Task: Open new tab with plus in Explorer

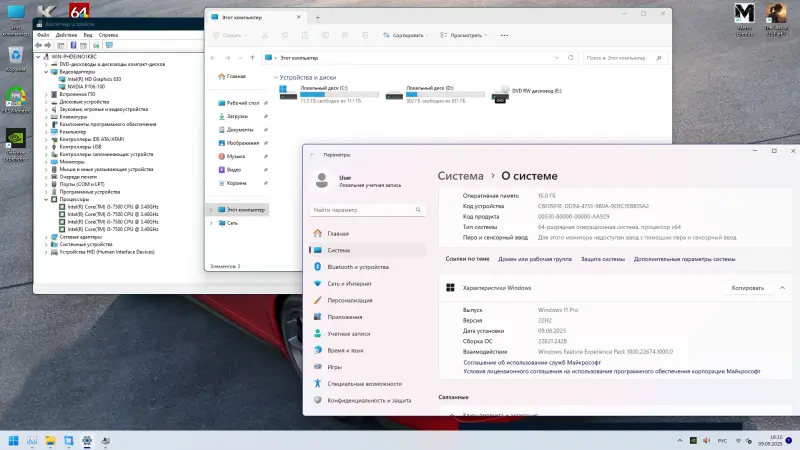Action: 317,17
